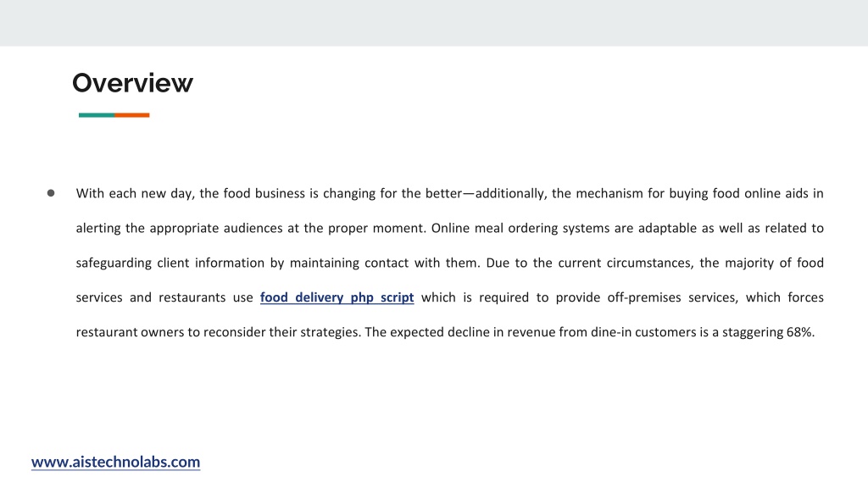Open the food delivery php script link

337,297
